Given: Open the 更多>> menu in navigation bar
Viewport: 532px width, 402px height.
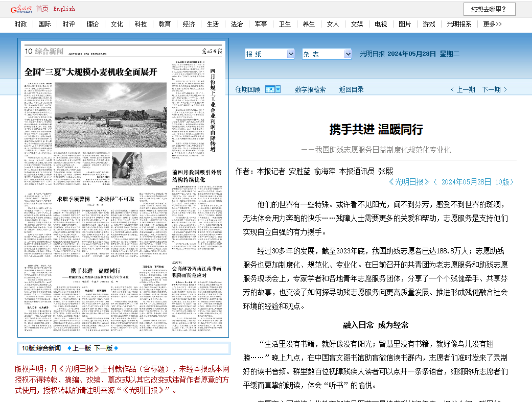Looking at the screenshot, I should click(492, 24).
